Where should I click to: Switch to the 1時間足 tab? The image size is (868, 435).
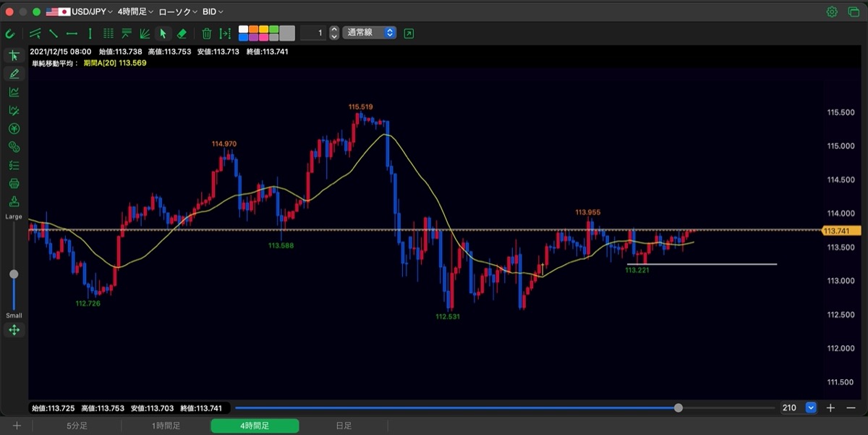click(x=166, y=426)
